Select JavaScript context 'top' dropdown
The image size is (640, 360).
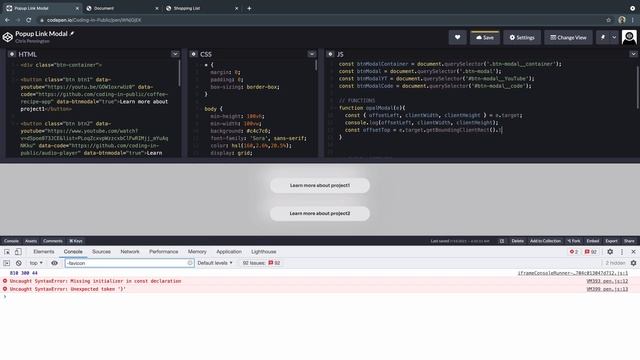tap(36, 263)
